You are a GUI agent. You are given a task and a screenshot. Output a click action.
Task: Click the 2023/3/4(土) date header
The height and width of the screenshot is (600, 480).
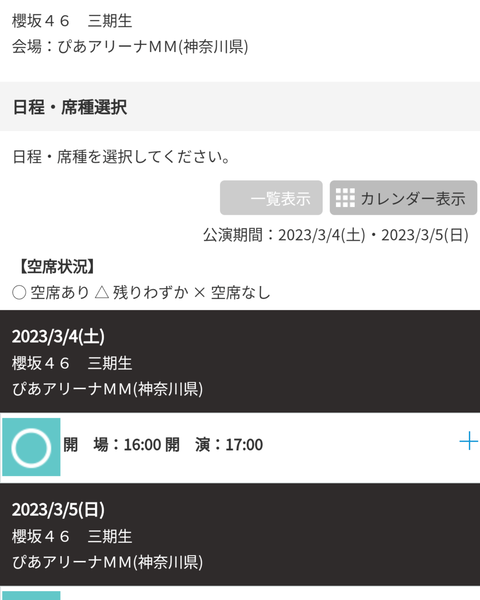pos(58,337)
